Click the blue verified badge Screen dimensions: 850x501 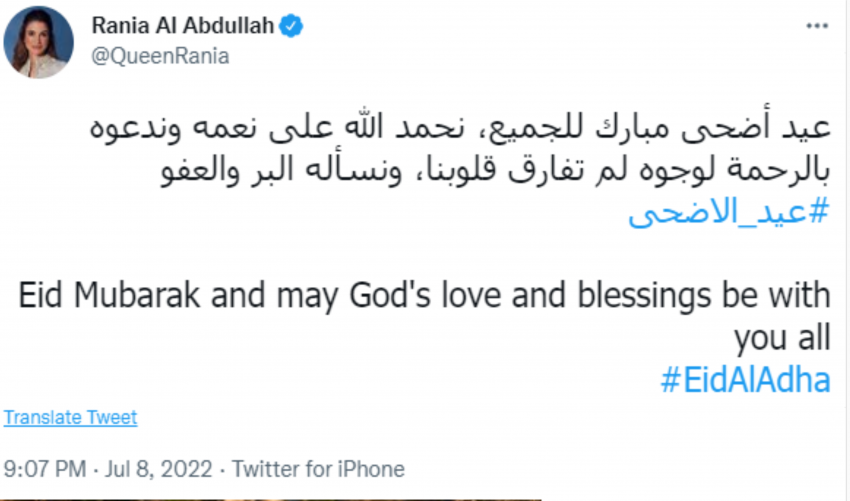[291, 27]
